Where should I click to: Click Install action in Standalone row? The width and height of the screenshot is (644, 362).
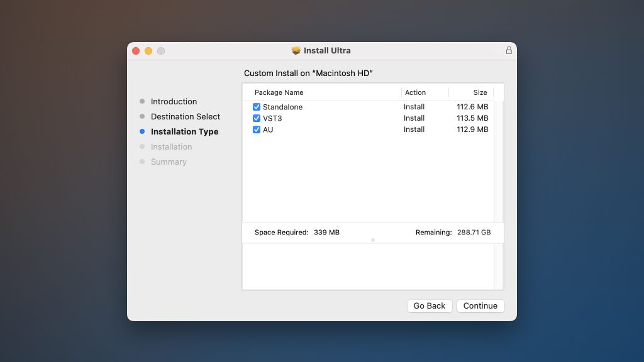414,107
